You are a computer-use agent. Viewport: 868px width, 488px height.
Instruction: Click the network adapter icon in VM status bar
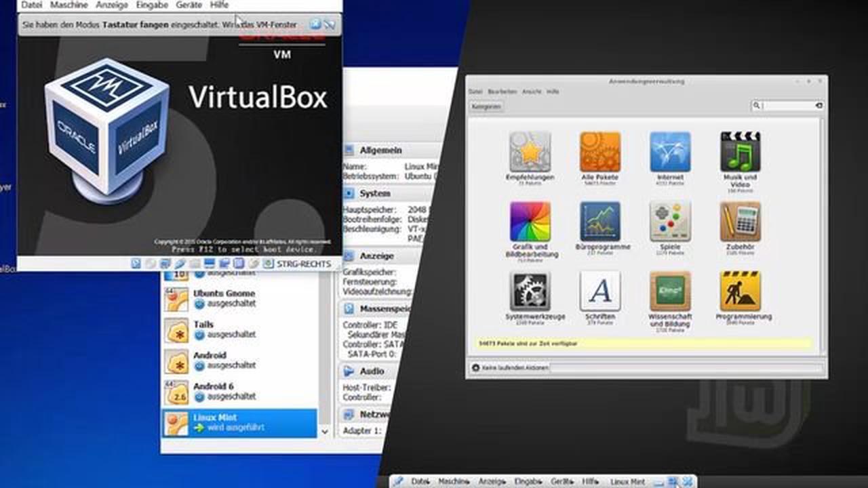[x=165, y=264]
